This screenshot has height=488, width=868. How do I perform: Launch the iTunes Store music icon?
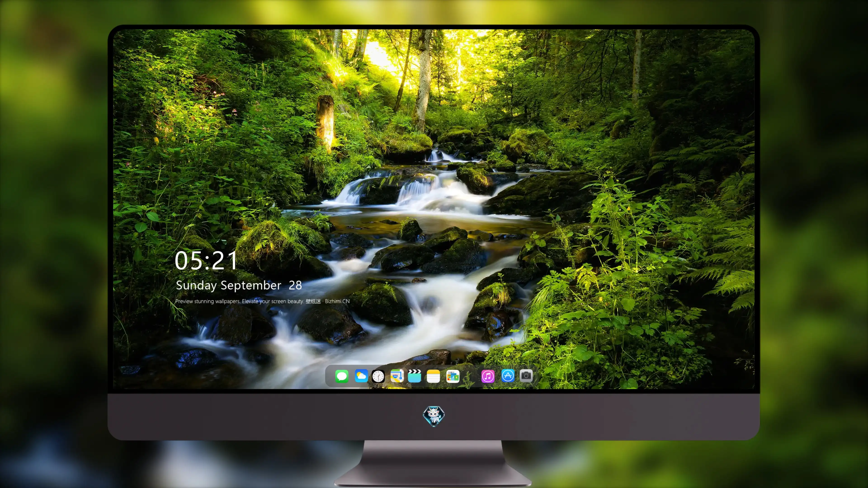tap(488, 376)
